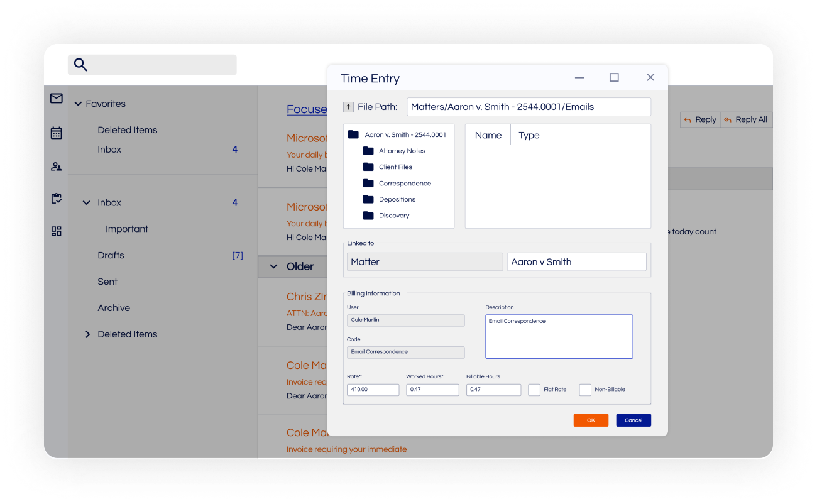This screenshot has height=504, width=817.
Task: Click the apps grid icon in sidebar
Action: 56,231
